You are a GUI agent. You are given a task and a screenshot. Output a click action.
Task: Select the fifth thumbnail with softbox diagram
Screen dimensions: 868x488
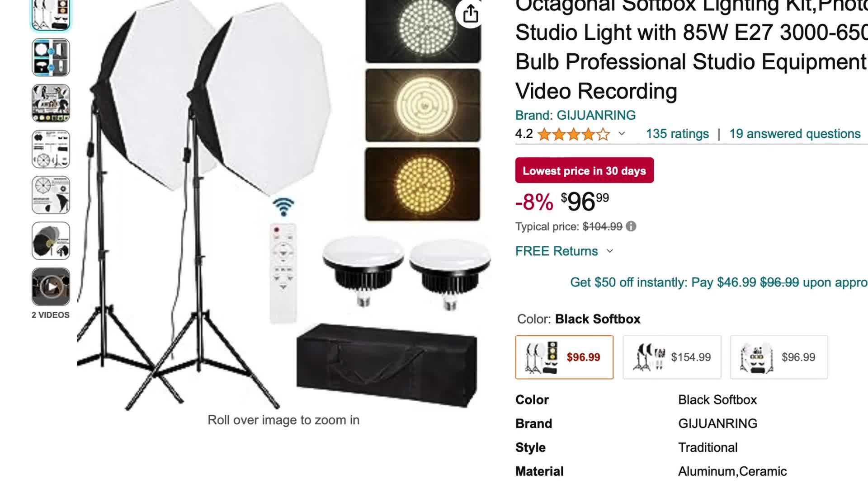(51, 195)
